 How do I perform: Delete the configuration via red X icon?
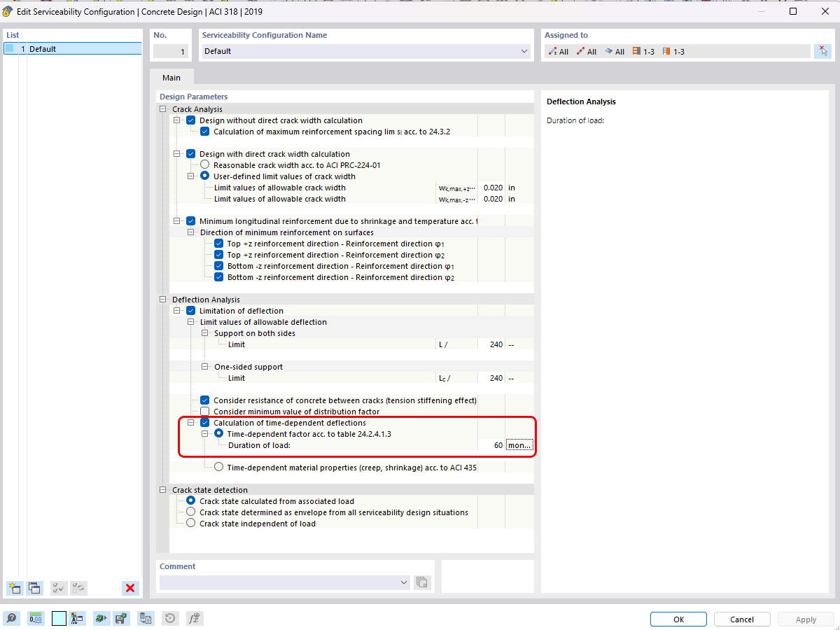(130, 588)
